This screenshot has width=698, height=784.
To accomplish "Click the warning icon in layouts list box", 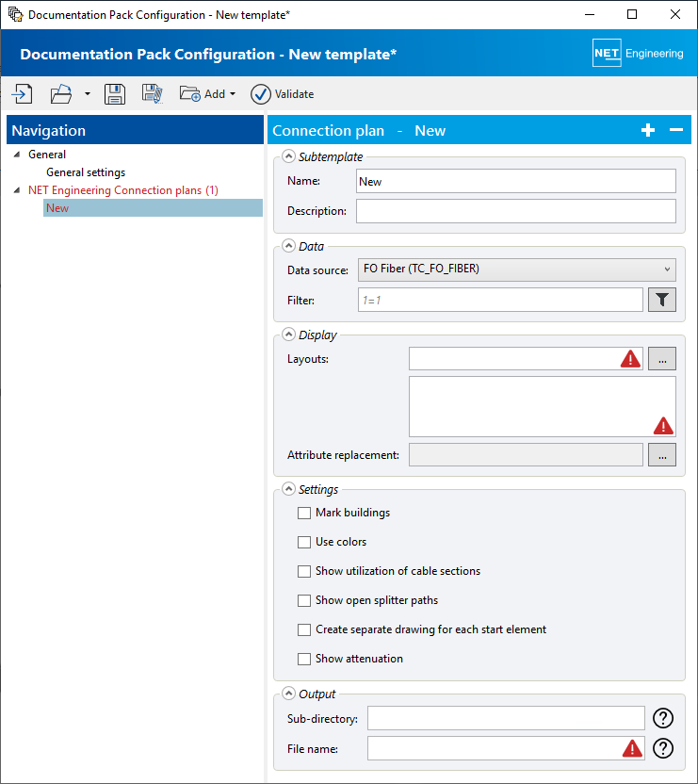I will [x=663, y=426].
